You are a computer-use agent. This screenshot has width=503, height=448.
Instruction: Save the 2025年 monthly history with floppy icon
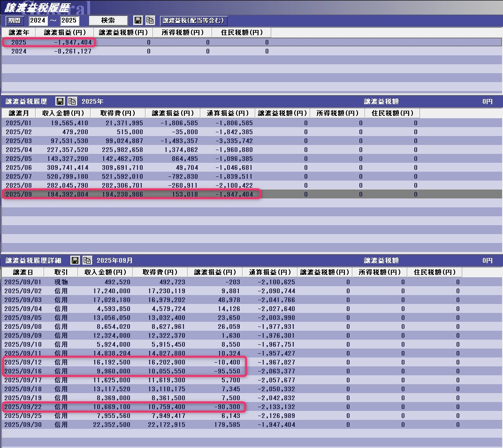point(60,101)
